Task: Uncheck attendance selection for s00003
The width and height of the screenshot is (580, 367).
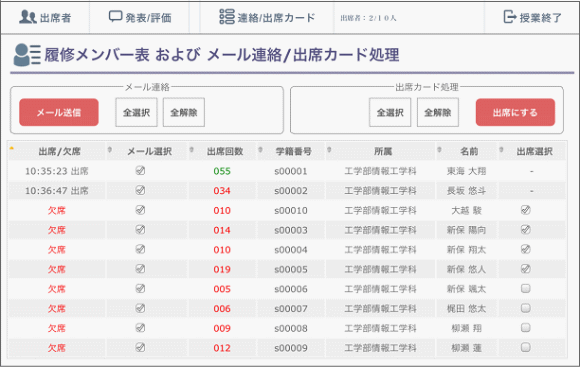Action: [x=526, y=229]
